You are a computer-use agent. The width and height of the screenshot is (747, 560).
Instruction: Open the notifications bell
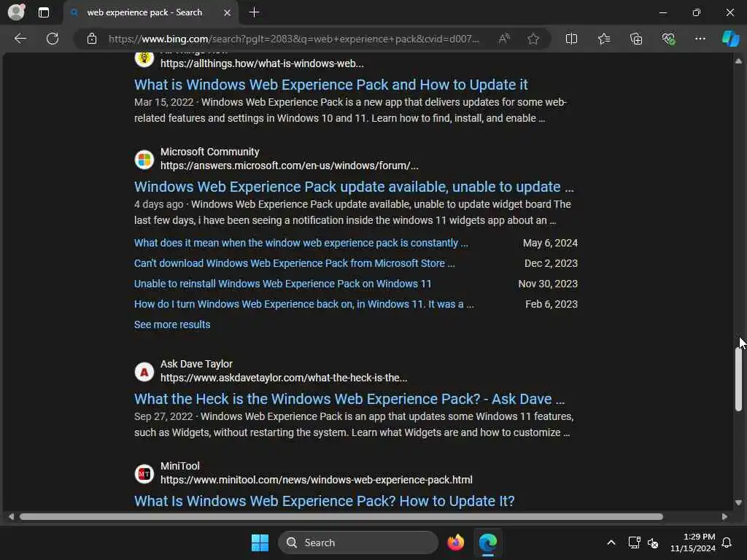coord(727,542)
